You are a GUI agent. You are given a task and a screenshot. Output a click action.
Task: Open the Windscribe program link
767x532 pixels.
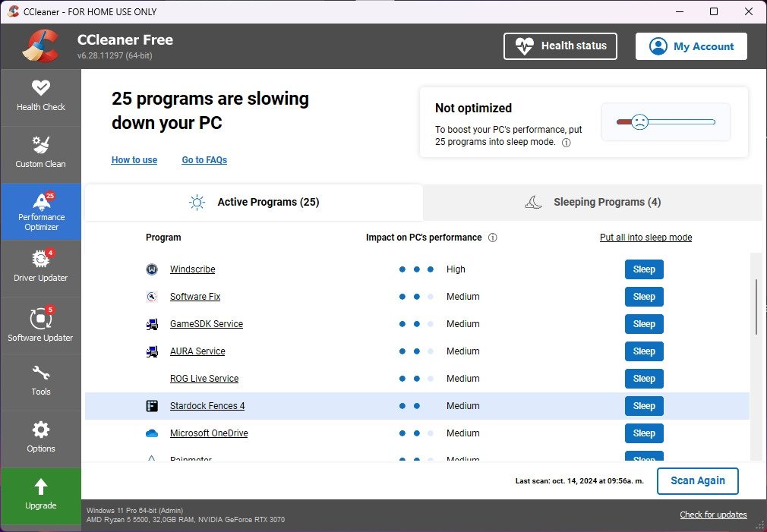pyautogui.click(x=192, y=269)
